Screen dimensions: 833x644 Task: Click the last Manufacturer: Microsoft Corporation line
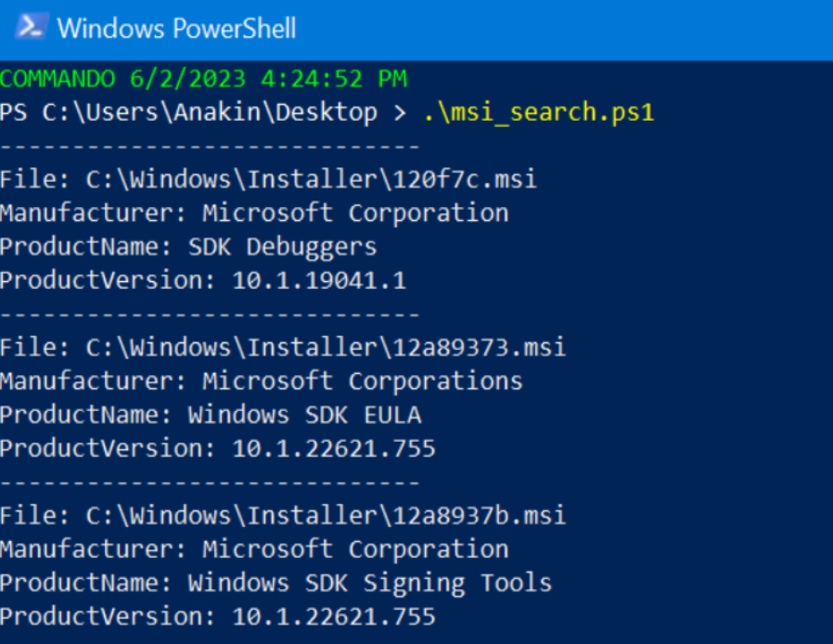tap(254, 550)
